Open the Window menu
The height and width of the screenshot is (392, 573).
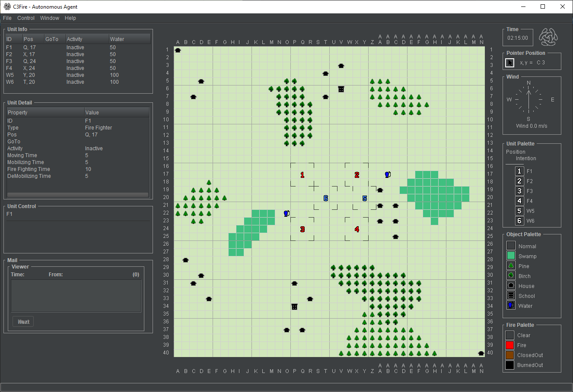click(x=50, y=18)
